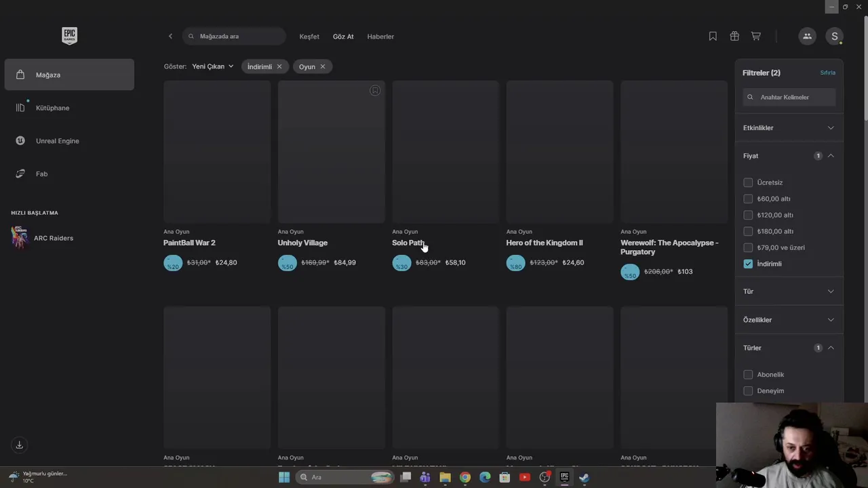Open the gift icon in header
868x488 pixels.
[x=734, y=37]
